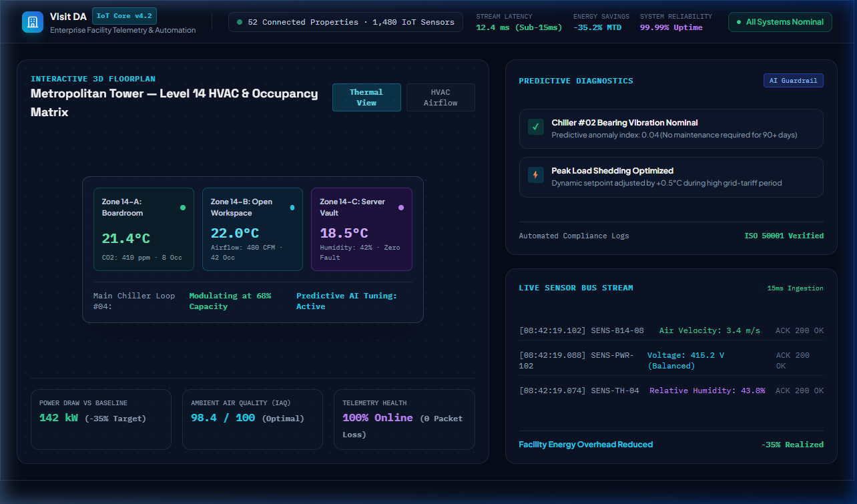Click Modulating at 68% Capacity status

coord(230,301)
